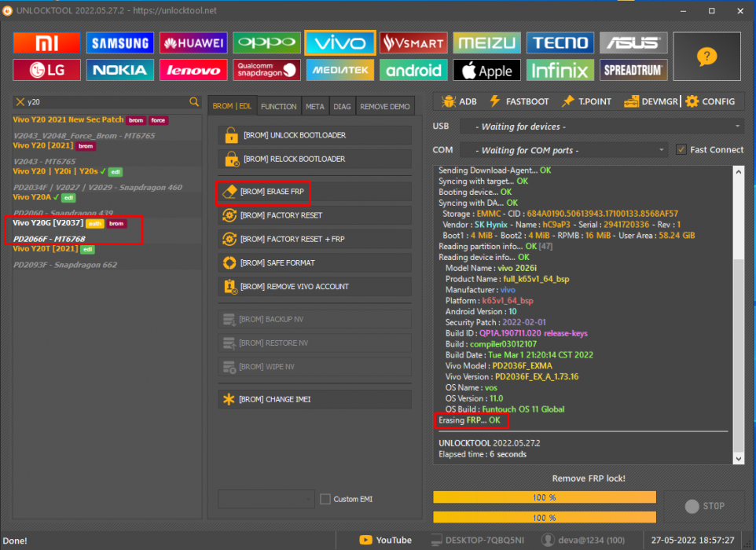
Task: Toggle the Fast Connect checkbox
Action: click(x=681, y=149)
